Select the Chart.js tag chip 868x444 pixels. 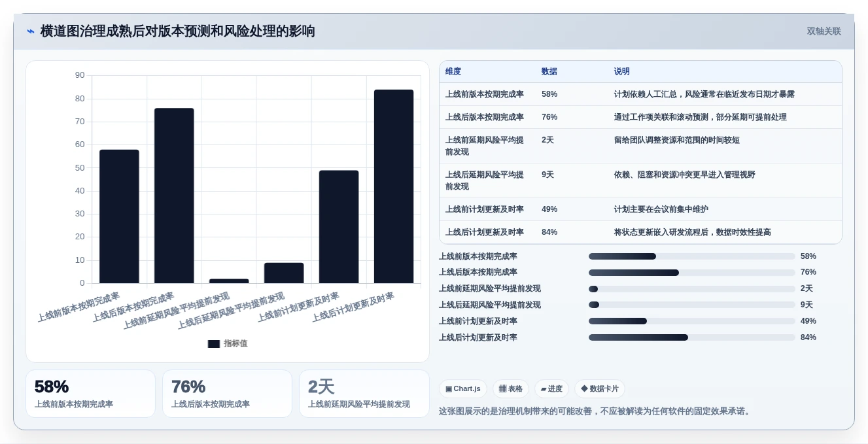(x=463, y=389)
